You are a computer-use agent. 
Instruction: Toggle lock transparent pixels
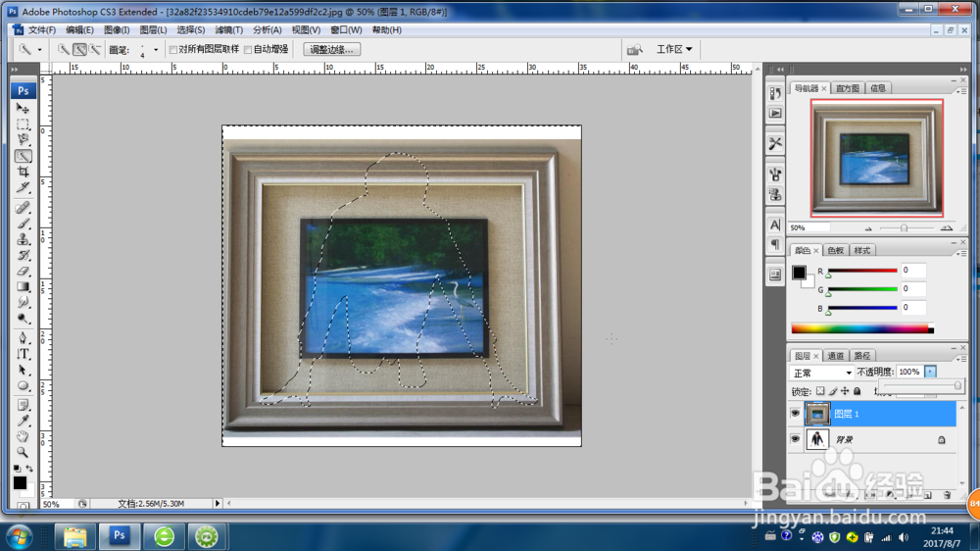click(x=820, y=391)
